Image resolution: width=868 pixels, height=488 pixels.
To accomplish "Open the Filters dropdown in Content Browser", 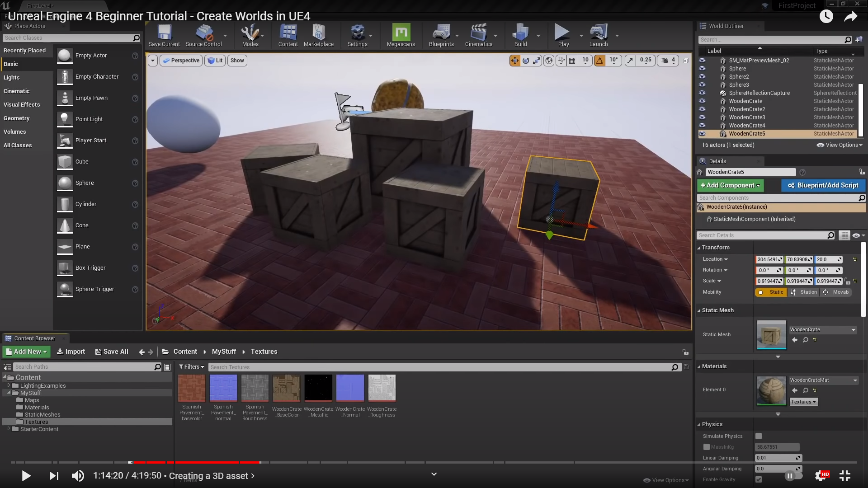I will click(191, 367).
